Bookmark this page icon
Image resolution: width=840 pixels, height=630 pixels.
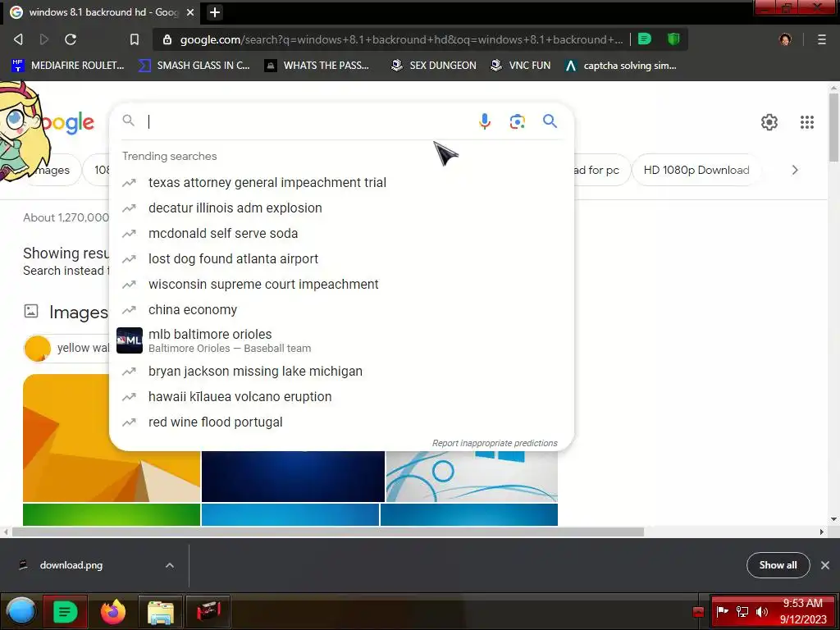(135, 39)
